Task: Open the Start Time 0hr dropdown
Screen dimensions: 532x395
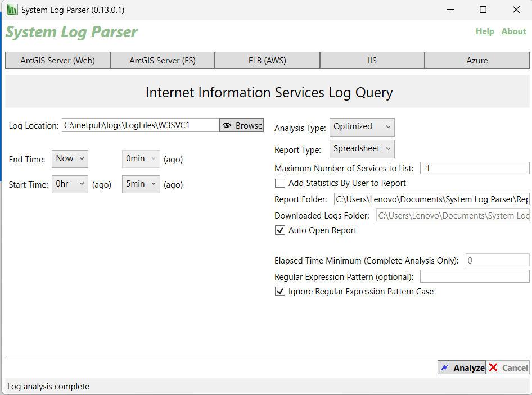Action: coord(70,184)
